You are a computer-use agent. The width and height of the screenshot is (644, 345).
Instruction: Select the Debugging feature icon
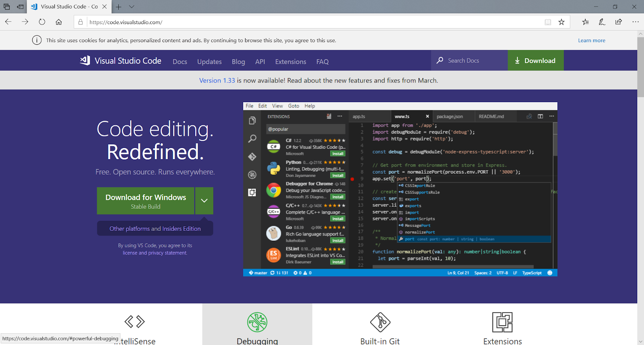(x=257, y=322)
